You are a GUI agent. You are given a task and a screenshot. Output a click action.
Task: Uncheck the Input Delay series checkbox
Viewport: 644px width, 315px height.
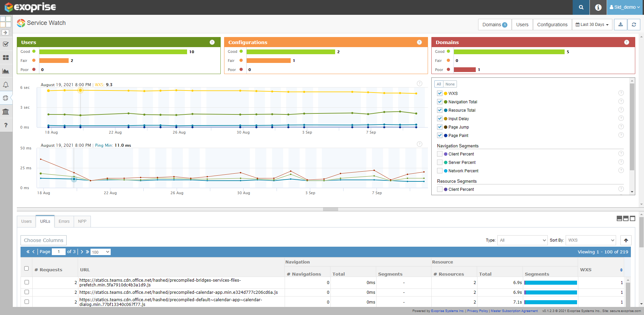coord(440,118)
